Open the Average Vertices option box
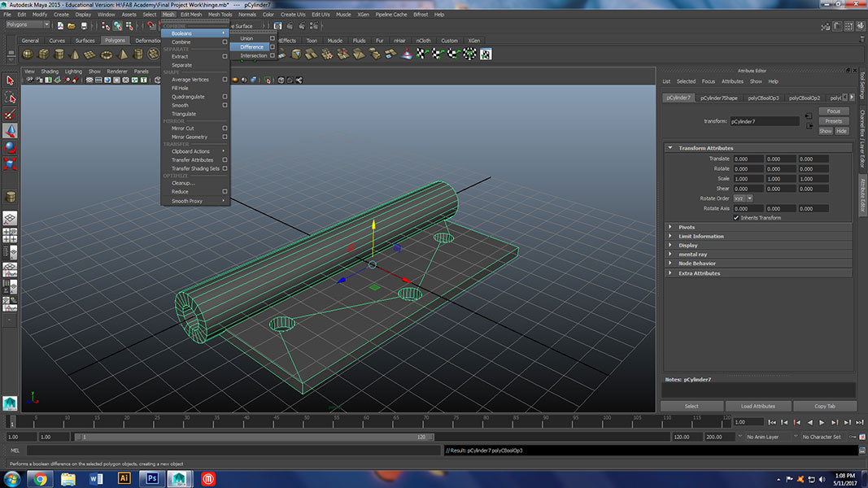The width and height of the screenshot is (868, 488). [225, 80]
